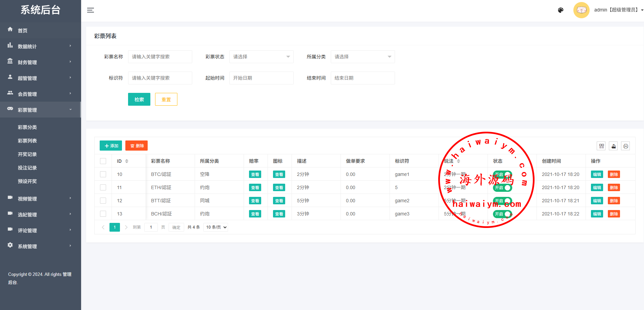Collapse the sidebar with the hamburger icon
This screenshot has height=310, width=644.
pos(91,10)
